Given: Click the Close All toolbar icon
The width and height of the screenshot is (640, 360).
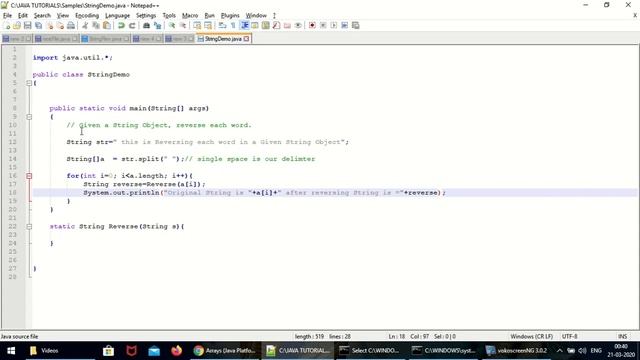Looking at the screenshot, I should tap(60, 25).
